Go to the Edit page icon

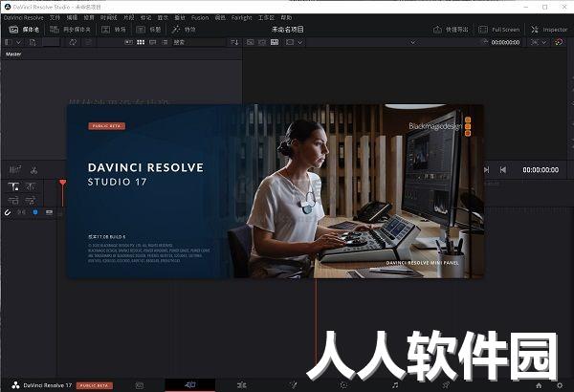242,385
